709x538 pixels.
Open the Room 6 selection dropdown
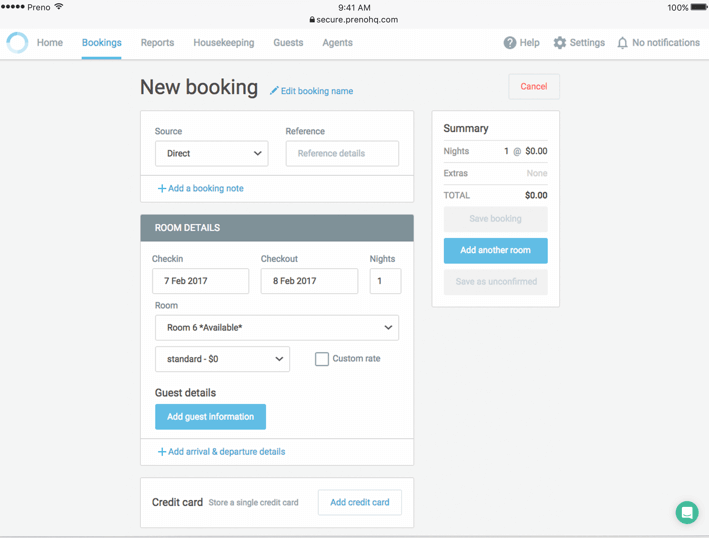coord(276,328)
